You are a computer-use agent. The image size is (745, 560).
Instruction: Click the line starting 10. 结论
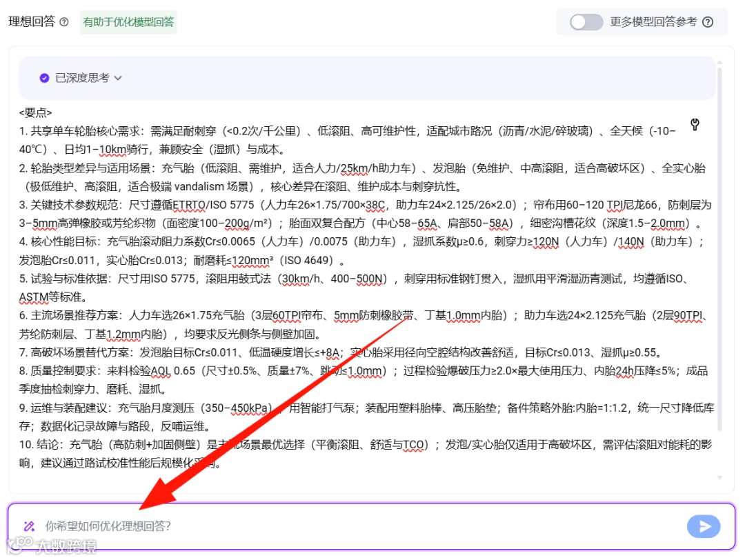point(366,445)
